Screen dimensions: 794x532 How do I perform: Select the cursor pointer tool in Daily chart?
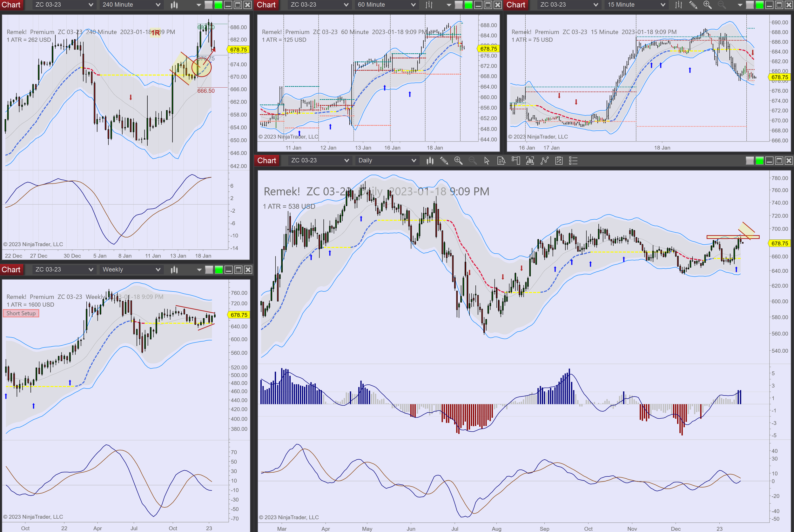coord(487,161)
